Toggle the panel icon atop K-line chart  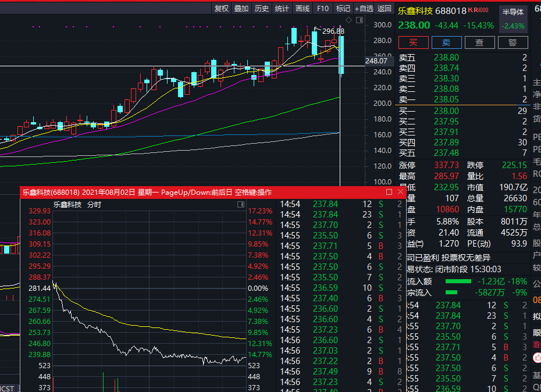click(x=360, y=20)
